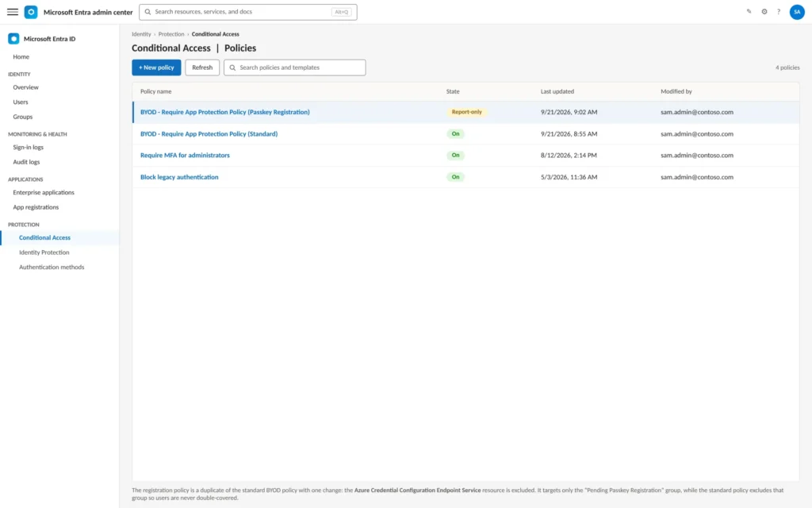Sort by Modified by column header
812x508 pixels.
coord(676,91)
